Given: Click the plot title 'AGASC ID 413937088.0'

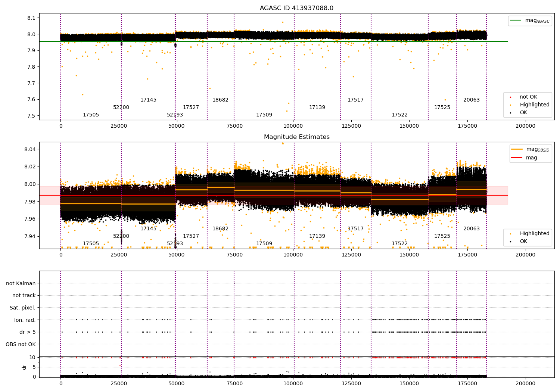Looking at the screenshot, I should [296, 8].
